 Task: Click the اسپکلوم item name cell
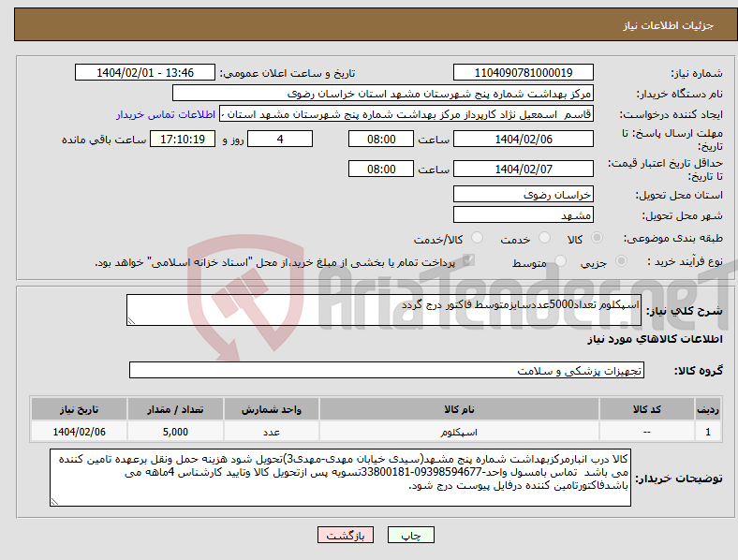pos(459,432)
